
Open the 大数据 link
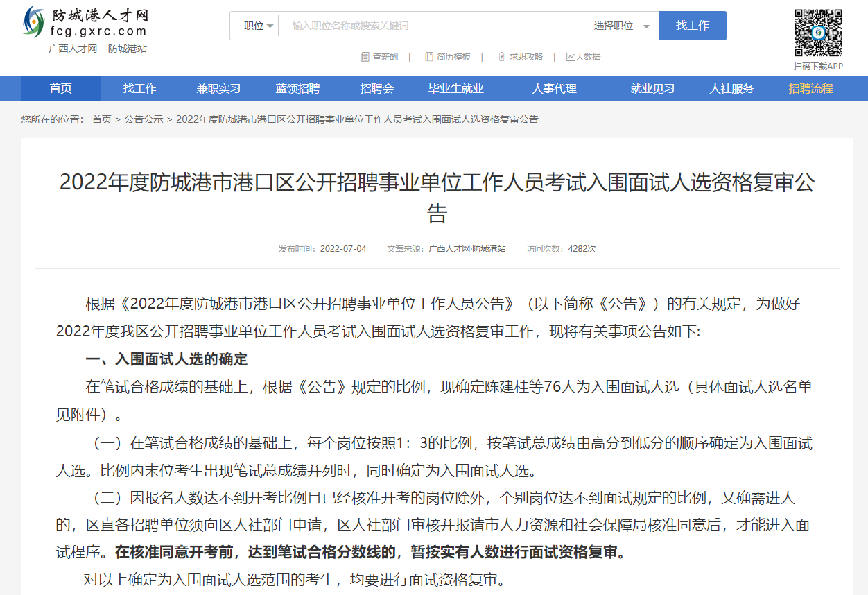(x=588, y=57)
